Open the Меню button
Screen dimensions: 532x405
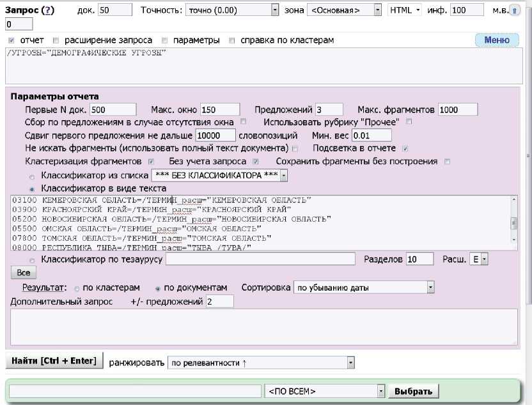click(497, 40)
